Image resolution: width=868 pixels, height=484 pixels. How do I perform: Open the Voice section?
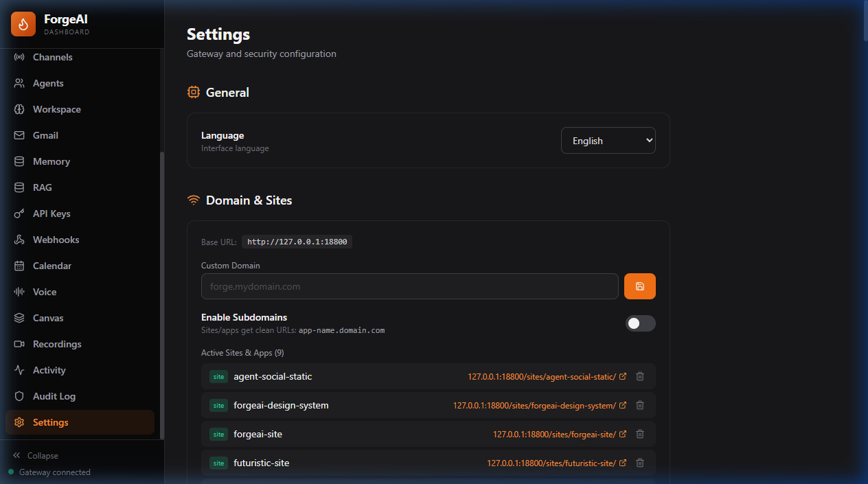[80, 292]
